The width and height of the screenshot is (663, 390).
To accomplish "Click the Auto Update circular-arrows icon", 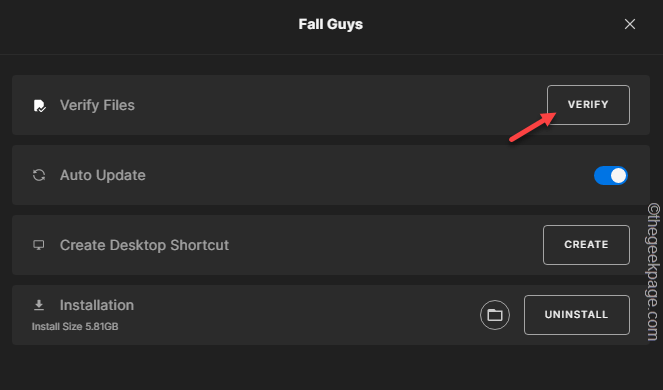I will coord(39,175).
